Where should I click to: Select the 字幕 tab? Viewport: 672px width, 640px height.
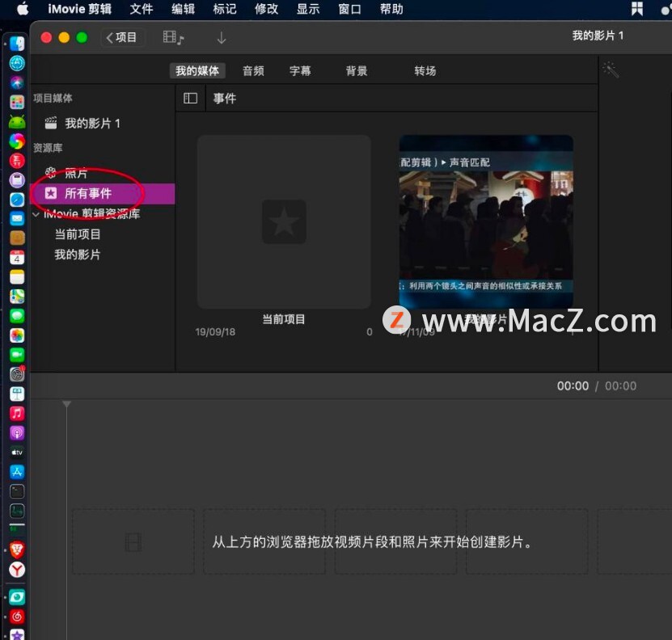300,70
